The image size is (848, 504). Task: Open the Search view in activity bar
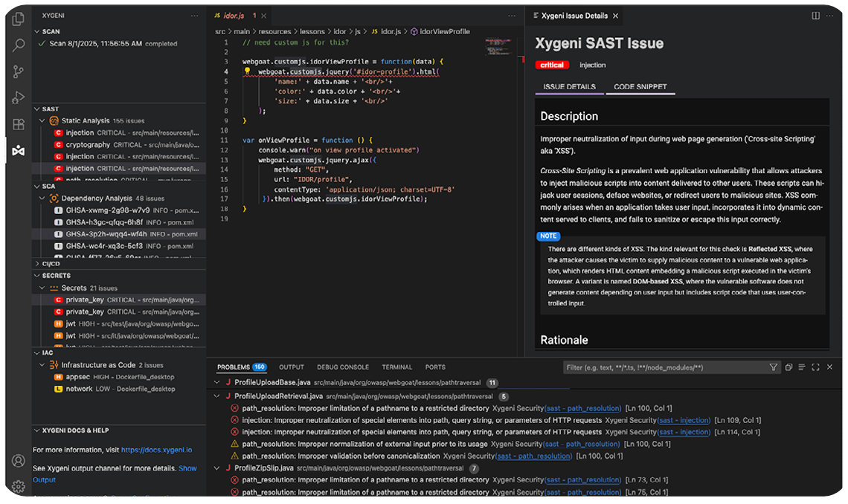click(x=19, y=45)
